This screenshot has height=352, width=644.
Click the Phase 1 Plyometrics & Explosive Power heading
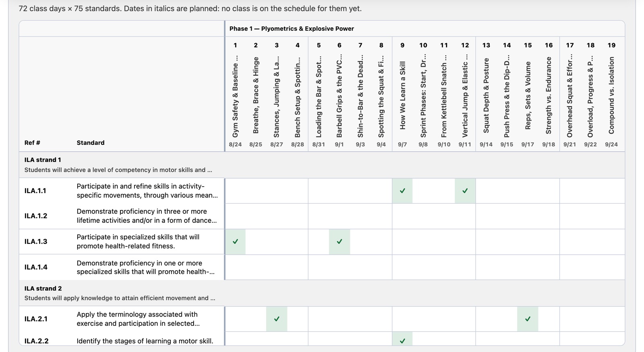(x=292, y=29)
